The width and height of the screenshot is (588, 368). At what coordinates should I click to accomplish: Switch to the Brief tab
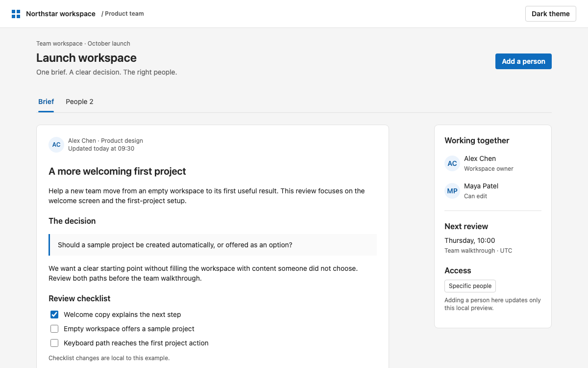[46, 102]
